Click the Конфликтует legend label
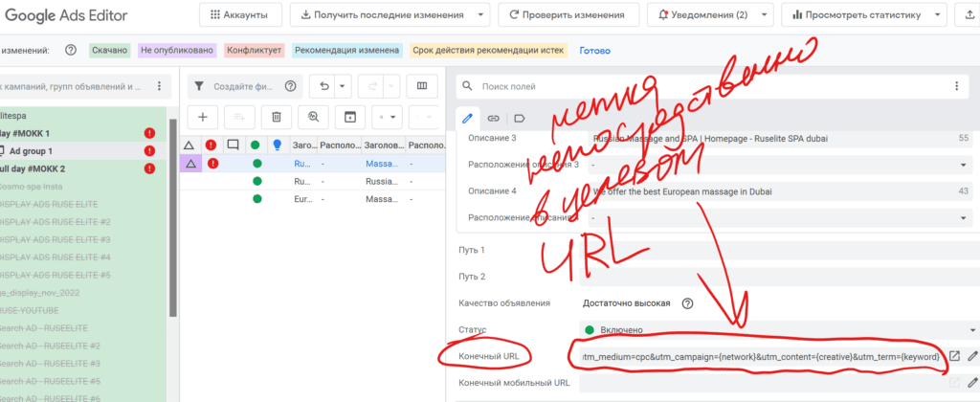980x402 pixels. pos(254,51)
